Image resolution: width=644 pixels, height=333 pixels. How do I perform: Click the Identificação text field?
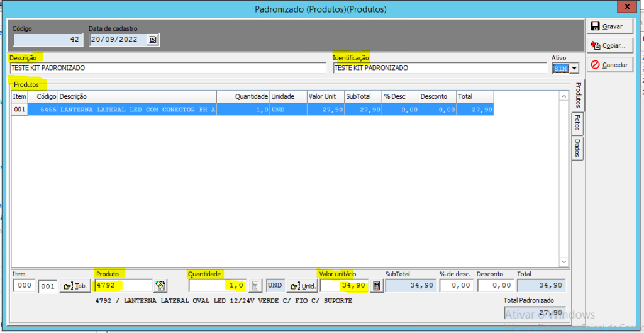click(x=440, y=68)
